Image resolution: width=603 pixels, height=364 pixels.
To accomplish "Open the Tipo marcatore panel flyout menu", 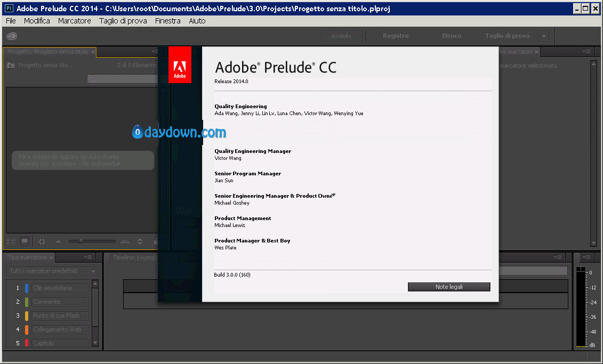I will point(88,257).
